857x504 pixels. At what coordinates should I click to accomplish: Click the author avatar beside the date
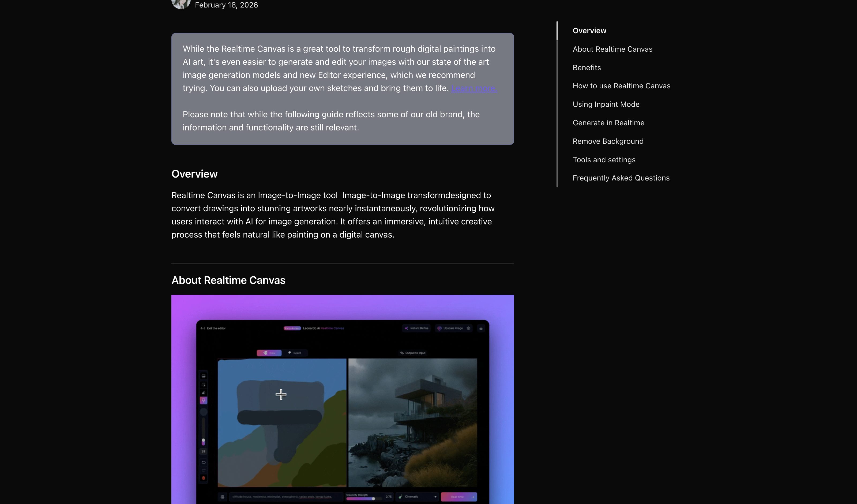(x=181, y=3)
